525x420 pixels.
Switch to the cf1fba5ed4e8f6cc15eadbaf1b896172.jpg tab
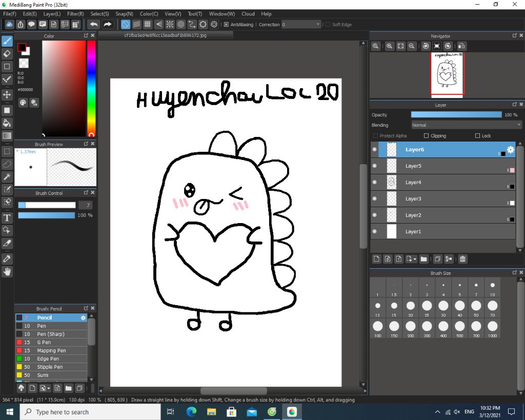coord(166,35)
